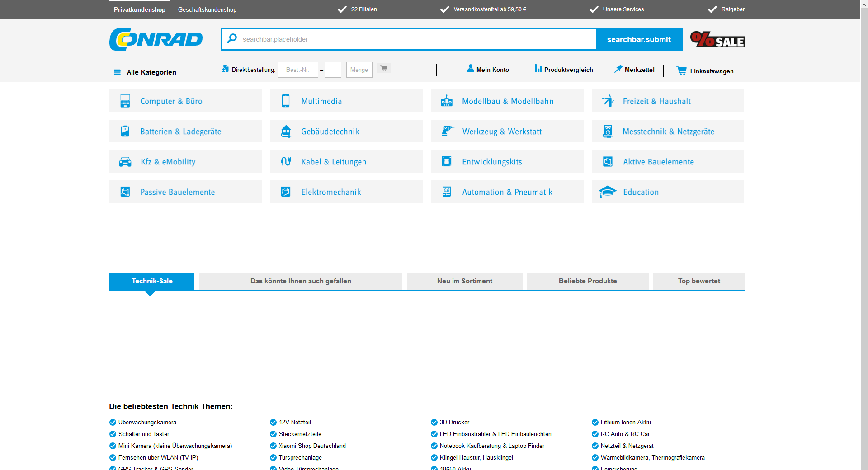Click the Freizeit & Haushalt icon
Viewport: 868px width, 470px height.
tap(608, 101)
